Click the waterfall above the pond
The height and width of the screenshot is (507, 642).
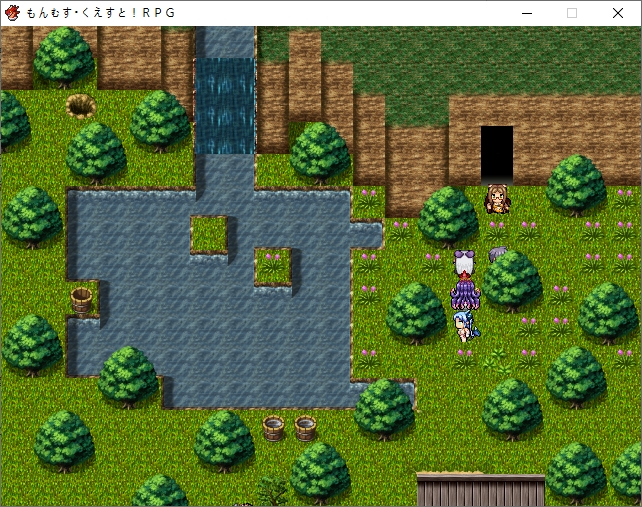coord(225,106)
